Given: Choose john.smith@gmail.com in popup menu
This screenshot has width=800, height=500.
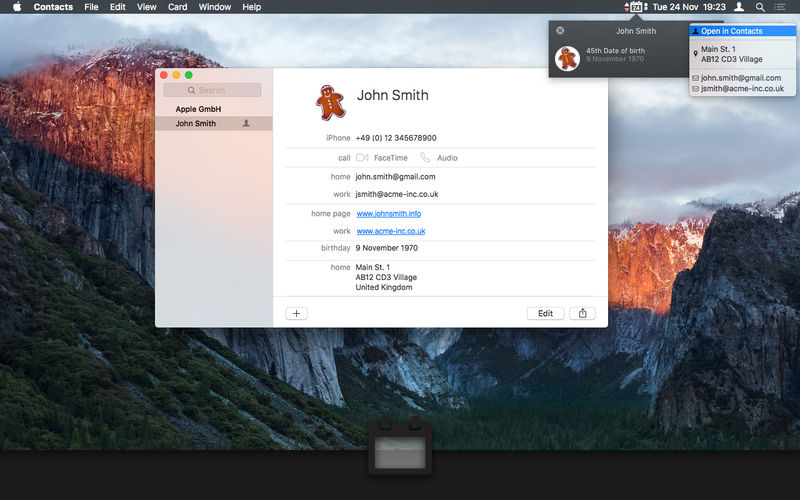Looking at the screenshot, I should tap(742, 78).
